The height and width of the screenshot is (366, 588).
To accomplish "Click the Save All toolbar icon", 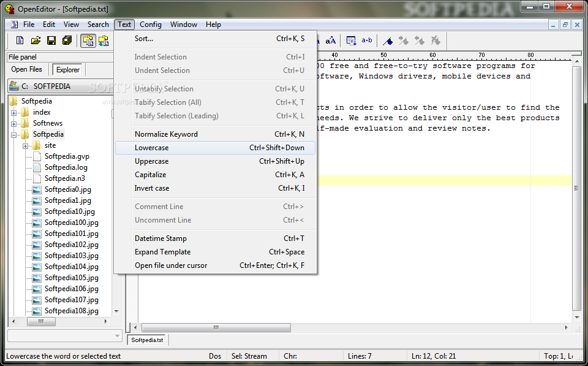I will [x=67, y=40].
